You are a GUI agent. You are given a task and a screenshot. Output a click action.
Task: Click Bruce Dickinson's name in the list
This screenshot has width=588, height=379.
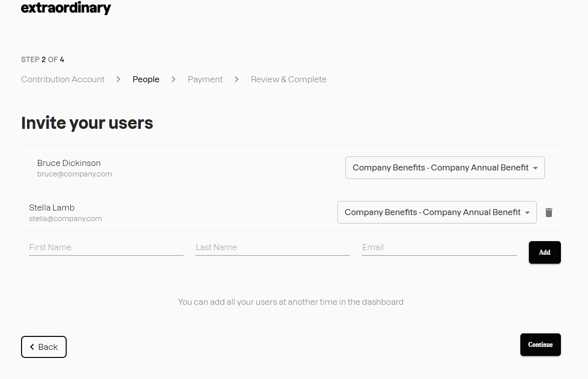coord(69,163)
